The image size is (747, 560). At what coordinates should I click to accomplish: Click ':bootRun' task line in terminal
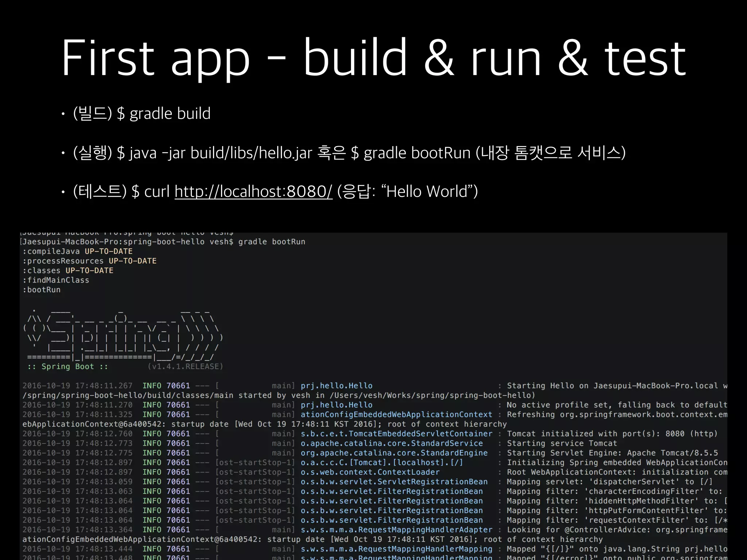[x=42, y=289]
